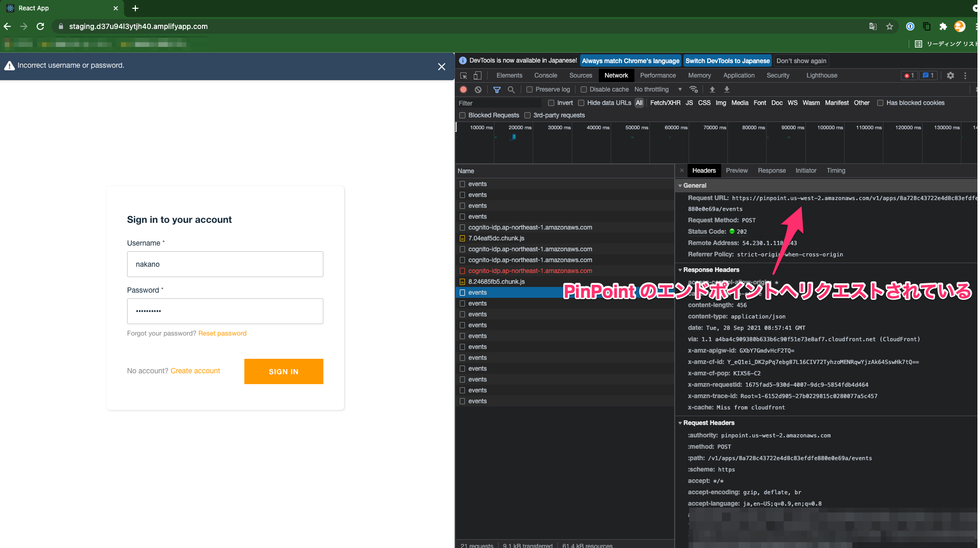Image resolution: width=980 pixels, height=548 pixels.
Task: Select the 8.24685fb5.chunk.js request
Action: 496,282
